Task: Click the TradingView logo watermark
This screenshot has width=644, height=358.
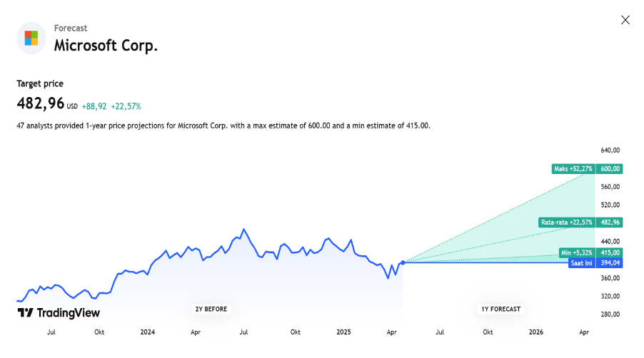Action: point(59,313)
